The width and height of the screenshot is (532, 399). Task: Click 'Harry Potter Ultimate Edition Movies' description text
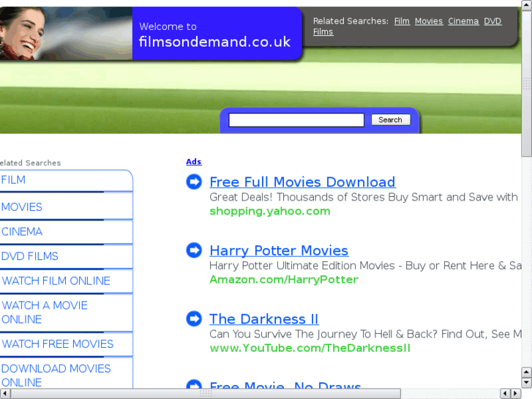(365, 266)
